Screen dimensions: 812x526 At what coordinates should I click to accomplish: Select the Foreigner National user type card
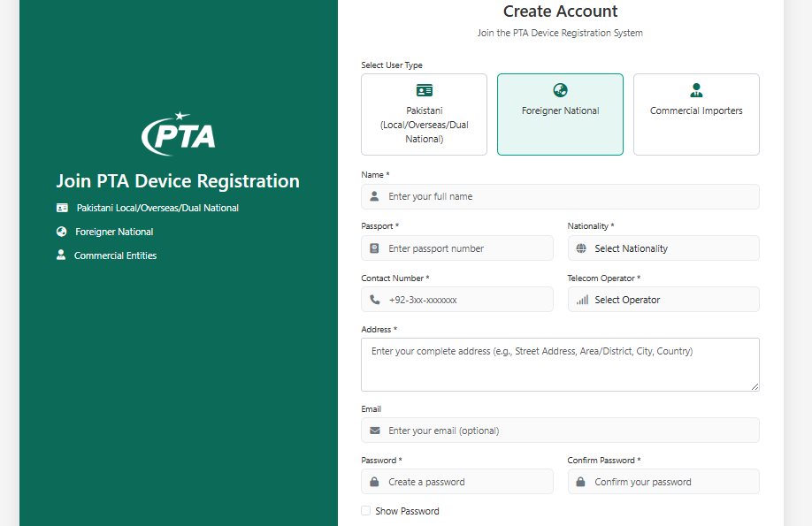click(560, 114)
